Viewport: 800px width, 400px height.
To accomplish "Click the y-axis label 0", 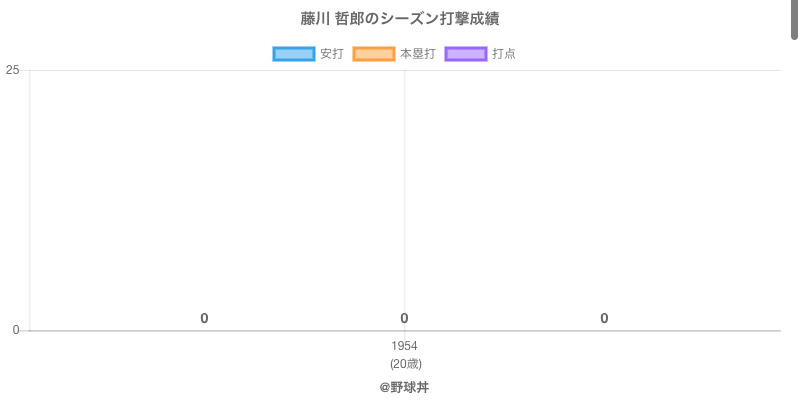I will (15, 330).
